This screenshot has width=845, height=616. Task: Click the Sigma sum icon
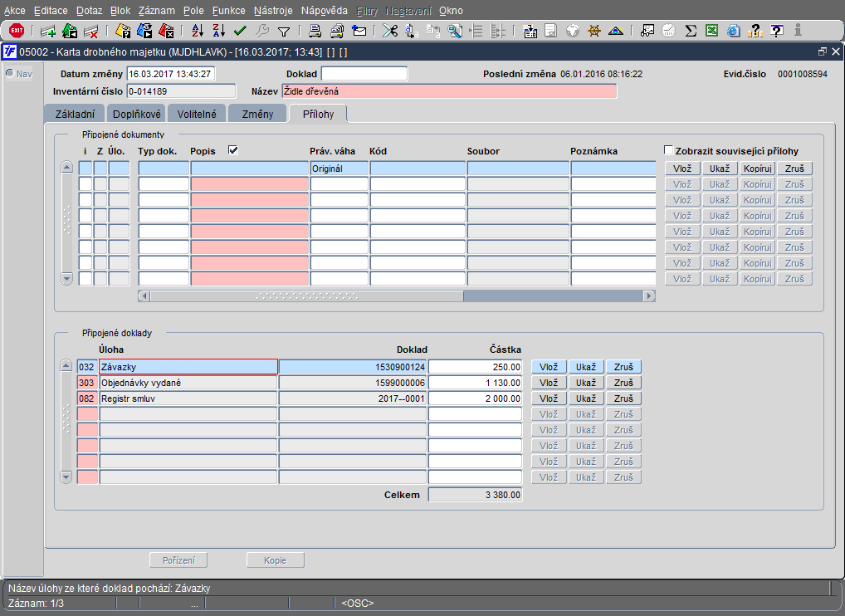pyautogui.click(x=691, y=32)
